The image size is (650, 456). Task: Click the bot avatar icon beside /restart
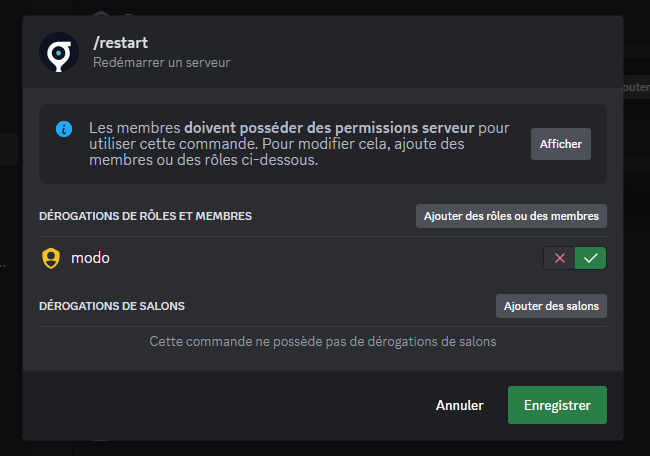tap(59, 52)
